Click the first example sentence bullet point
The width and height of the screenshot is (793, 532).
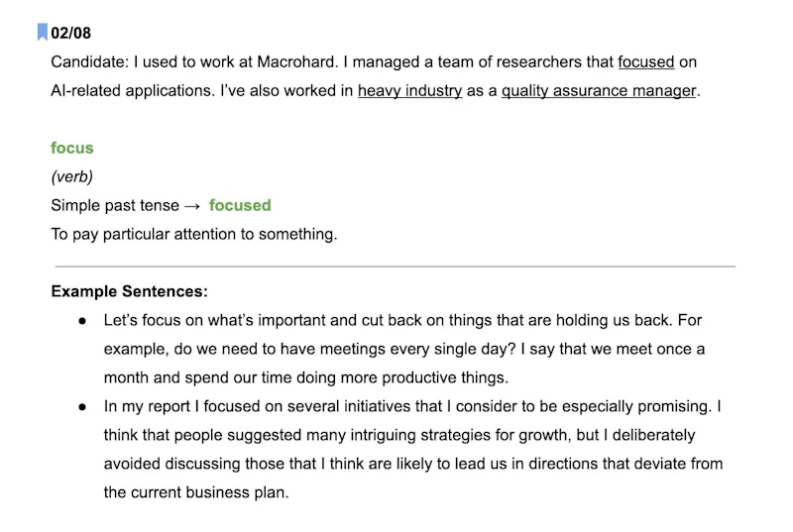[x=82, y=321]
